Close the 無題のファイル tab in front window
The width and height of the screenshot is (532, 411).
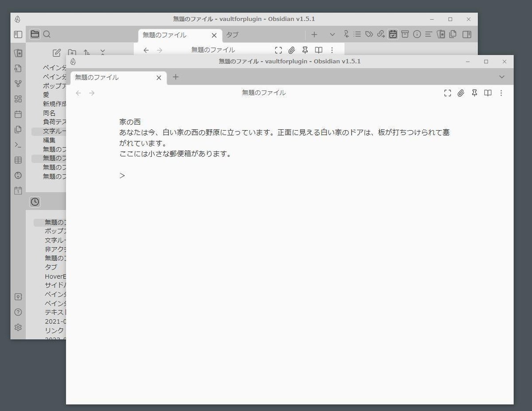(159, 78)
